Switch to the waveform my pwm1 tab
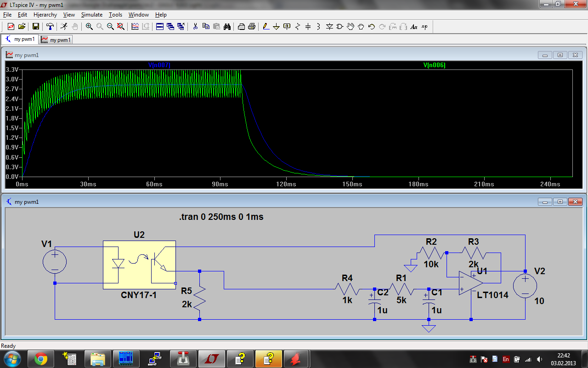 tap(56, 40)
